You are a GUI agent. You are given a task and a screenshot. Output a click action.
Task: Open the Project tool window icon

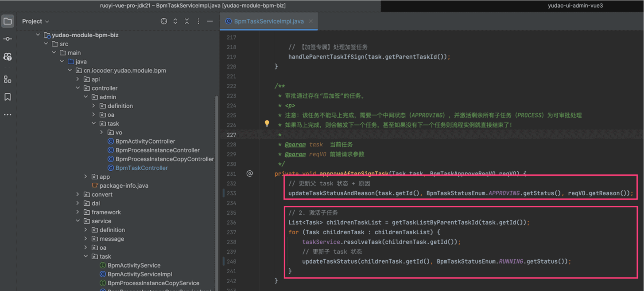[8, 21]
